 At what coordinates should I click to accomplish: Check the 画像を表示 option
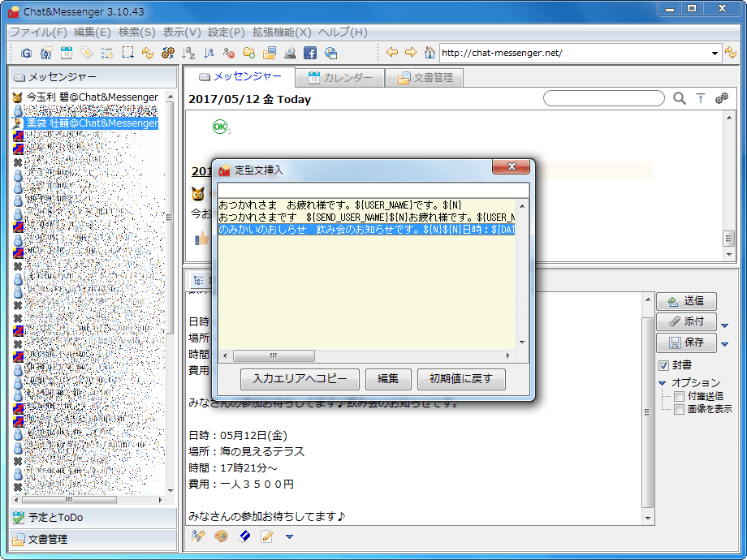[679, 409]
